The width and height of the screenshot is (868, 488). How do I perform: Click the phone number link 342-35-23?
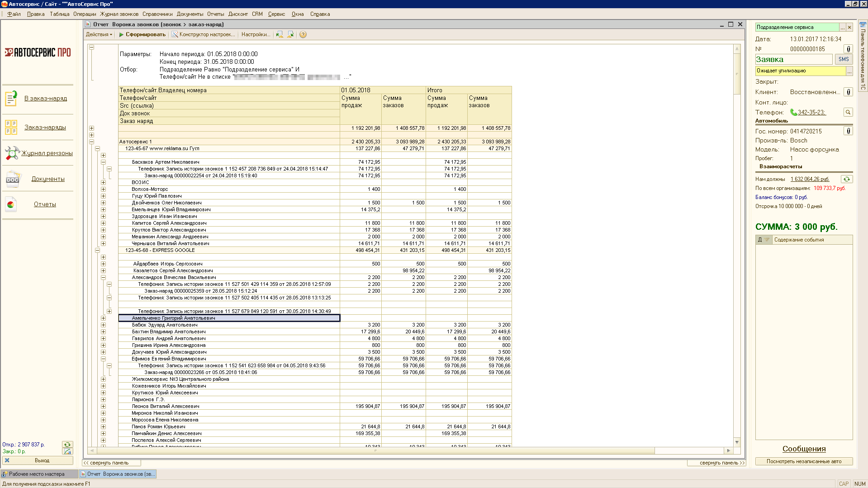point(811,112)
